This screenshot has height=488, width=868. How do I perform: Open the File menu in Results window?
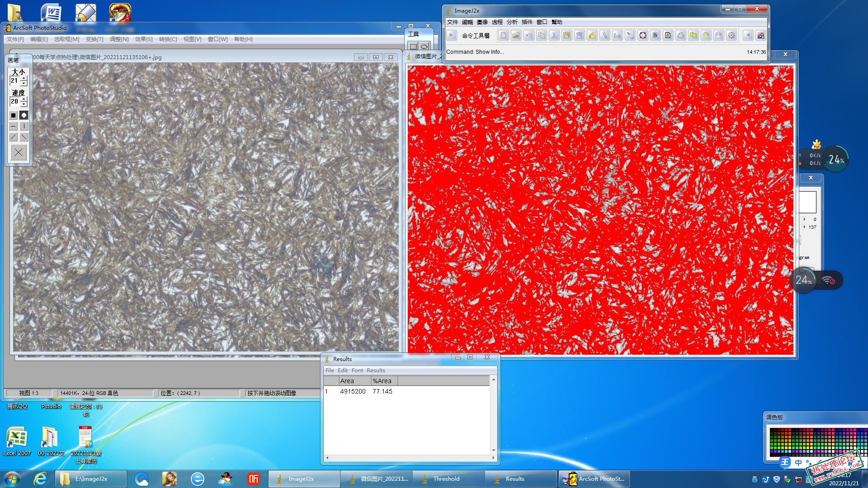click(330, 371)
